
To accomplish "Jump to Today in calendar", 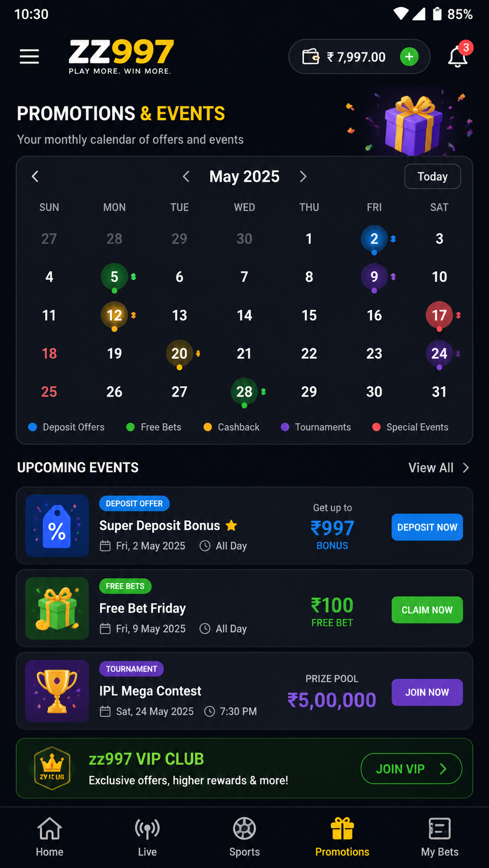I will pyautogui.click(x=432, y=177).
